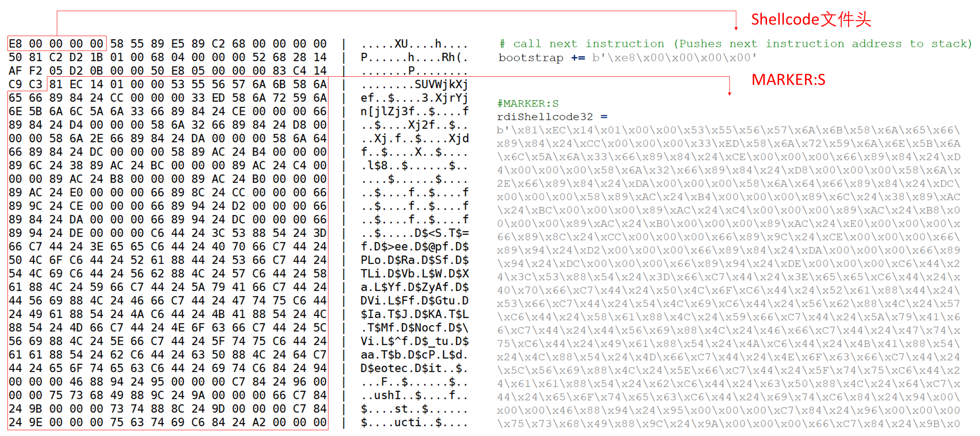Click ASCII text 'DVi.L$Ff.D$Gtu.D'
980x436 pixels.
tap(414, 300)
